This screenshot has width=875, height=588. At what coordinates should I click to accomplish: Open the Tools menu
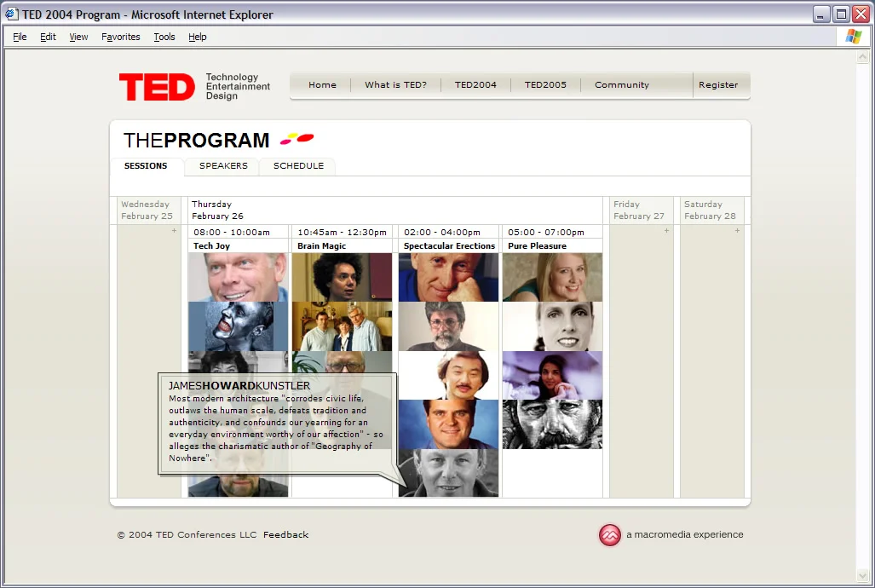pos(164,37)
